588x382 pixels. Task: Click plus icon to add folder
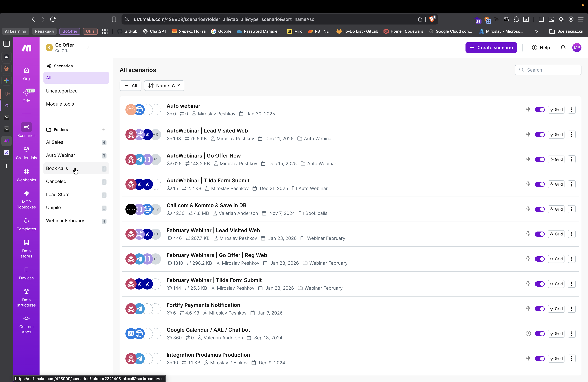(103, 130)
